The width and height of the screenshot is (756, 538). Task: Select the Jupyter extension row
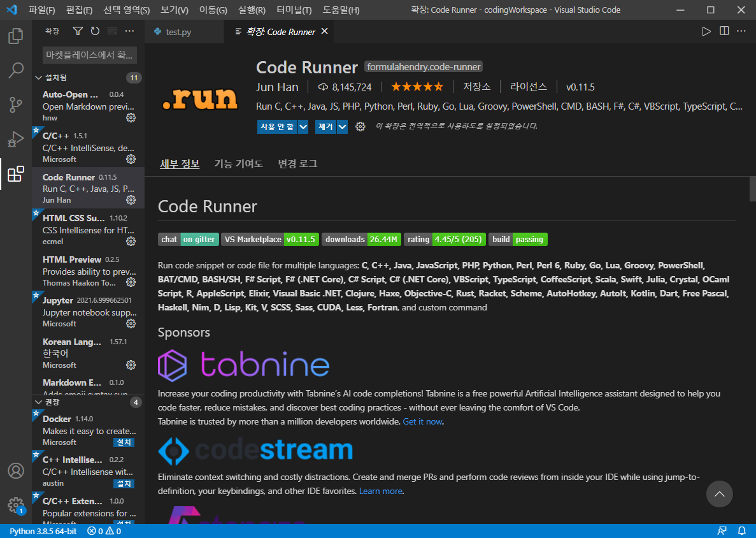tap(88, 312)
